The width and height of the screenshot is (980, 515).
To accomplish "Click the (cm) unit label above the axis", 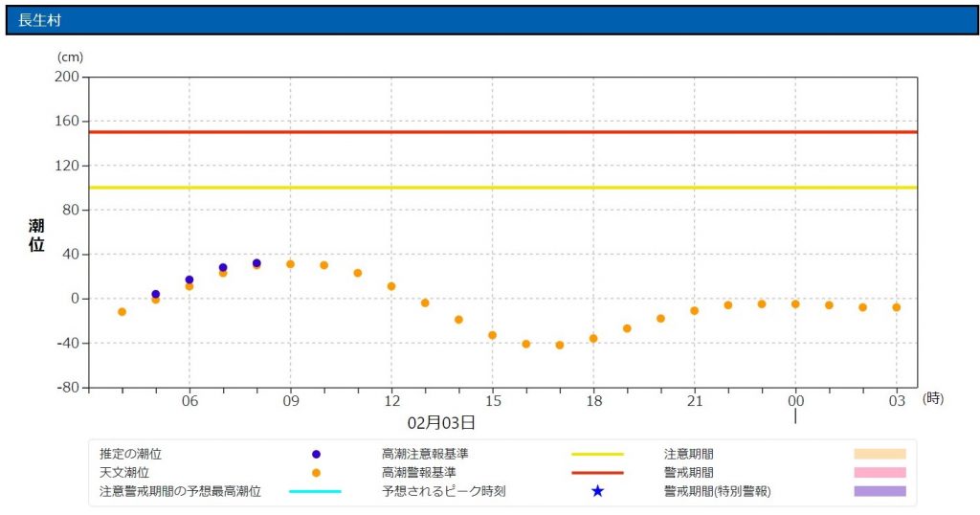I will pyautogui.click(x=70, y=56).
